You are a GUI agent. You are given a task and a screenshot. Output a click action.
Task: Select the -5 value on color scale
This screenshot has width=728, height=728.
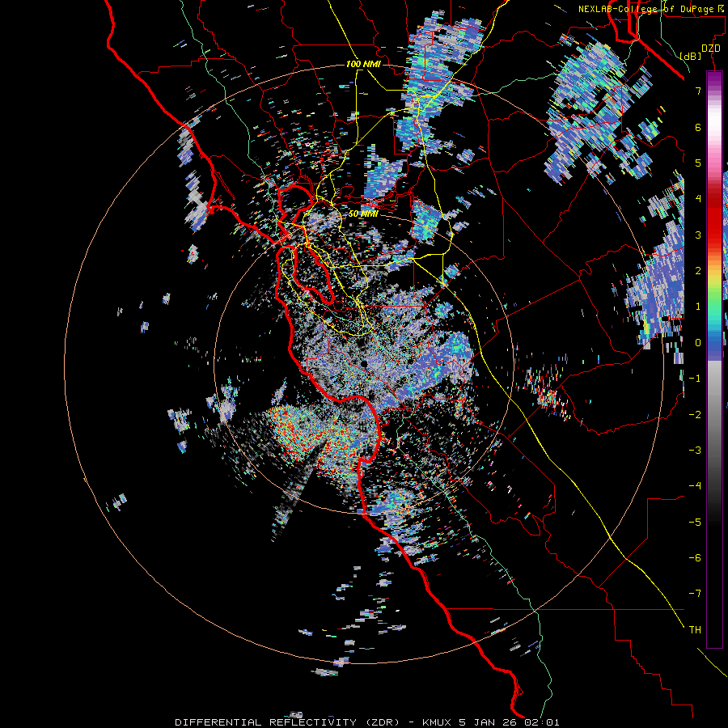click(695, 522)
